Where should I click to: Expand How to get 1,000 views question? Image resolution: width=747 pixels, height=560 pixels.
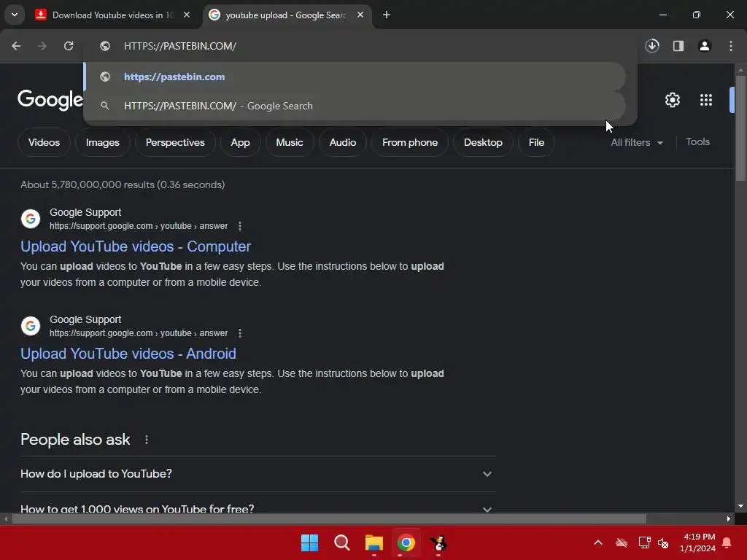tap(258, 507)
